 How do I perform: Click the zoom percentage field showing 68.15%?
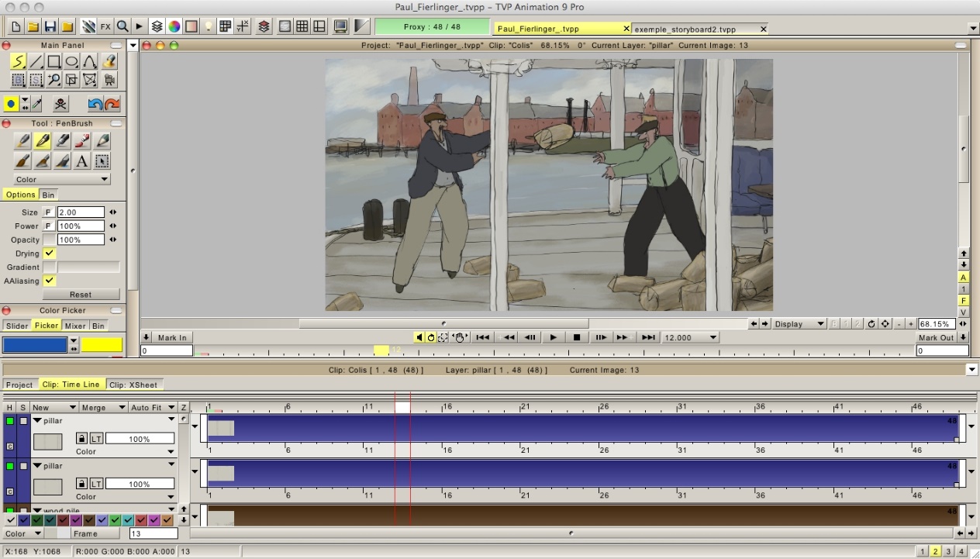(x=937, y=324)
